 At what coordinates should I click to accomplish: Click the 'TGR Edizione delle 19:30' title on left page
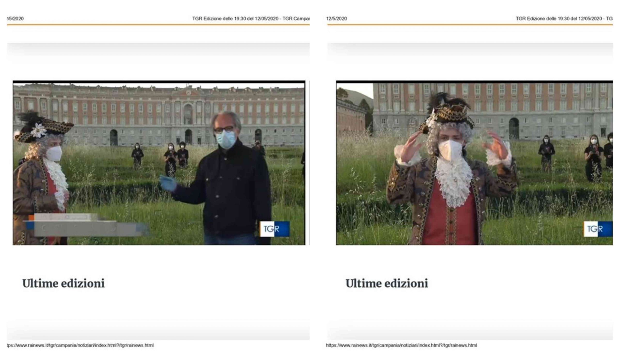(250, 18)
